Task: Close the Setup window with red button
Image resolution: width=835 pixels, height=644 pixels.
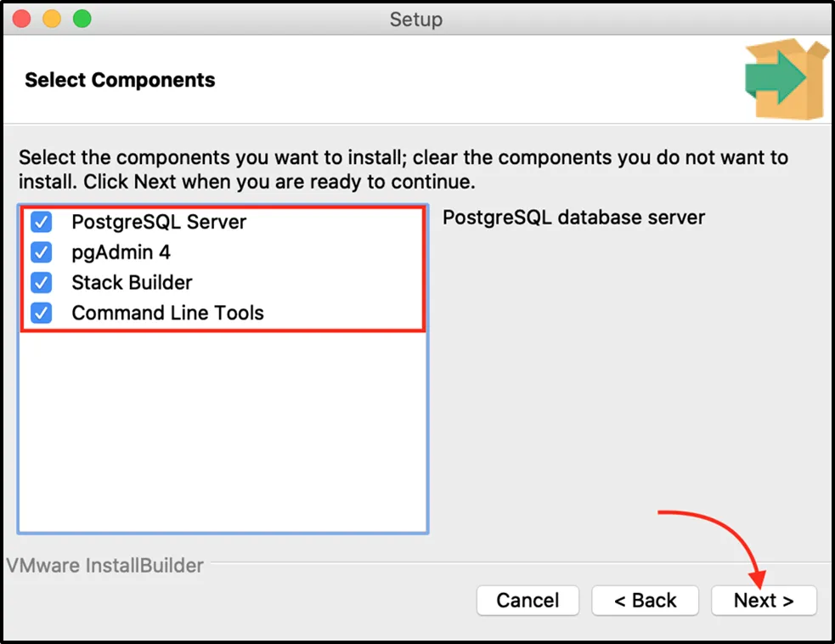Action: (23, 18)
